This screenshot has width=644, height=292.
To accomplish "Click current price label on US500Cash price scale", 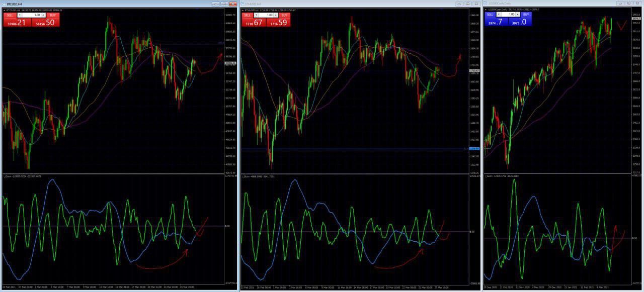I will click(x=636, y=18).
